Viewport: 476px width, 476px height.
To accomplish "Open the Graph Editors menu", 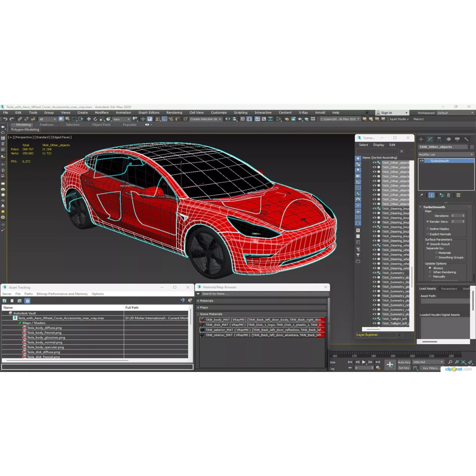I will (149, 113).
